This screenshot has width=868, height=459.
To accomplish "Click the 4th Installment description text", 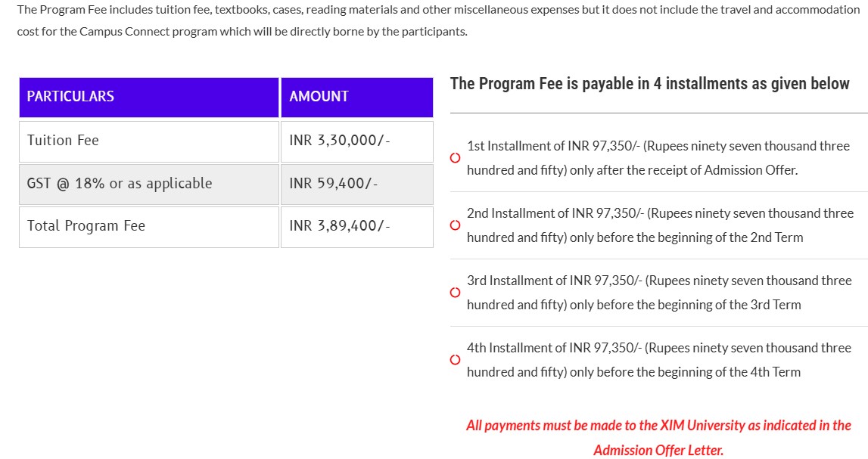I will pyautogui.click(x=658, y=360).
